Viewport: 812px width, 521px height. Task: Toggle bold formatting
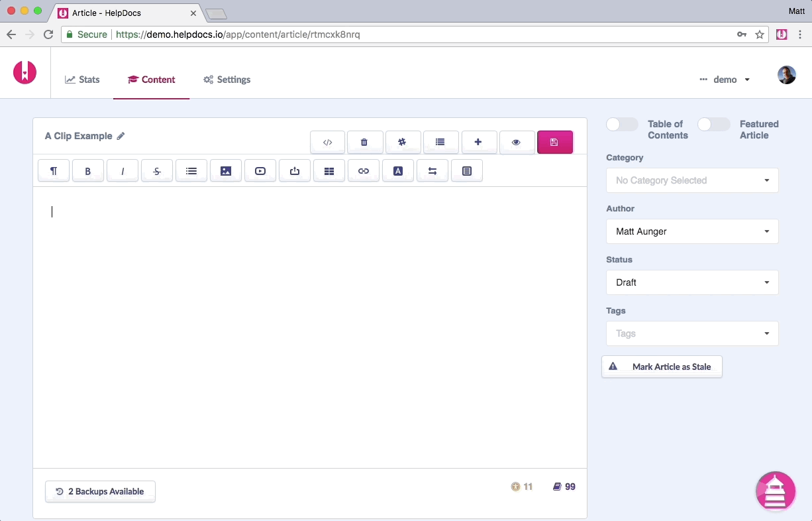[88, 171]
